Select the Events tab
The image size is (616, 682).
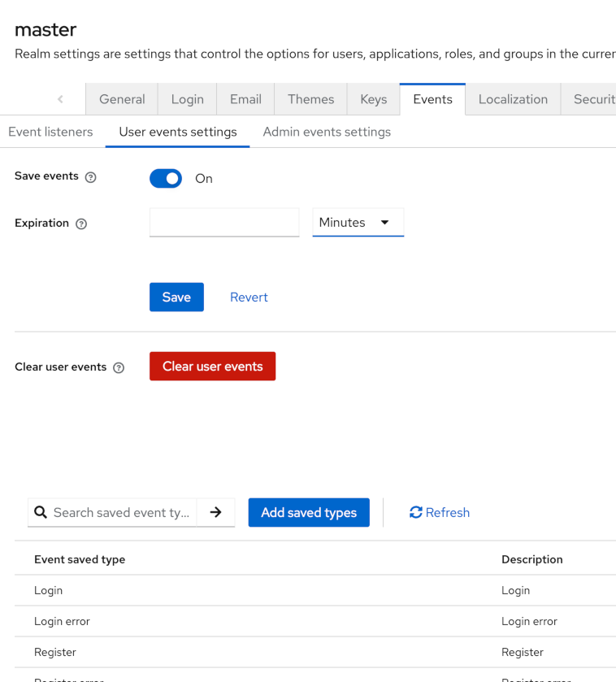tap(432, 99)
